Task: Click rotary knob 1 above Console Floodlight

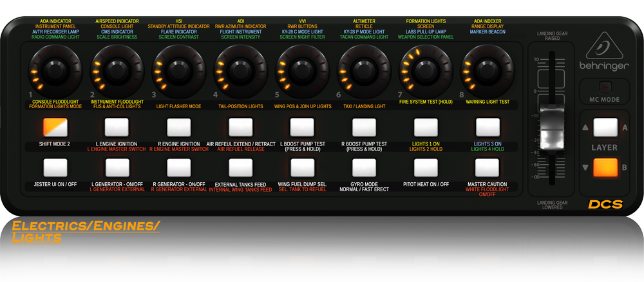Action: [x=55, y=71]
